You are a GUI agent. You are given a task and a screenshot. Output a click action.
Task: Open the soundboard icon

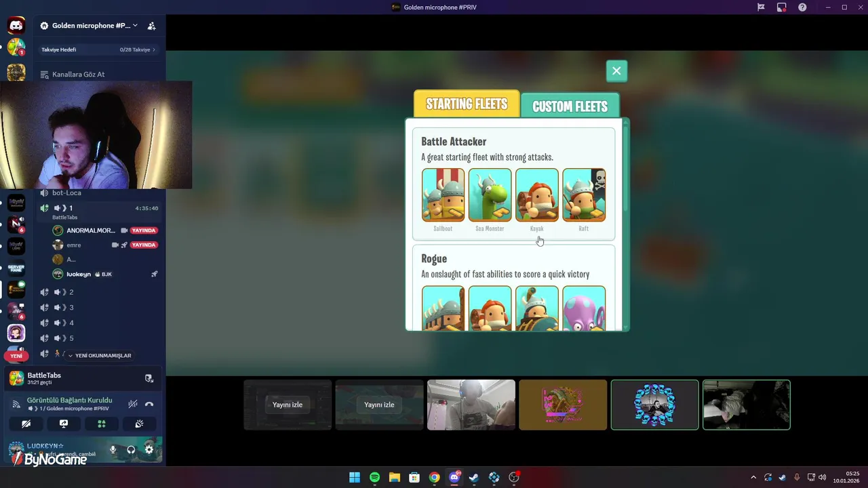tap(140, 424)
